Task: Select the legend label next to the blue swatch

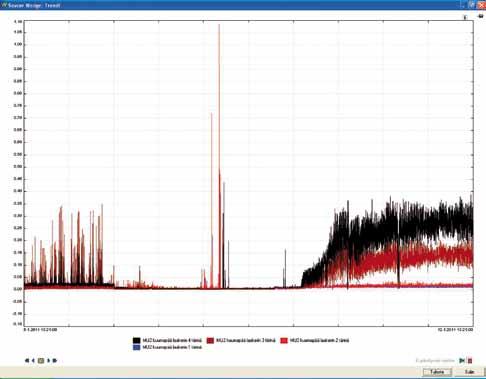Action: 172,347
